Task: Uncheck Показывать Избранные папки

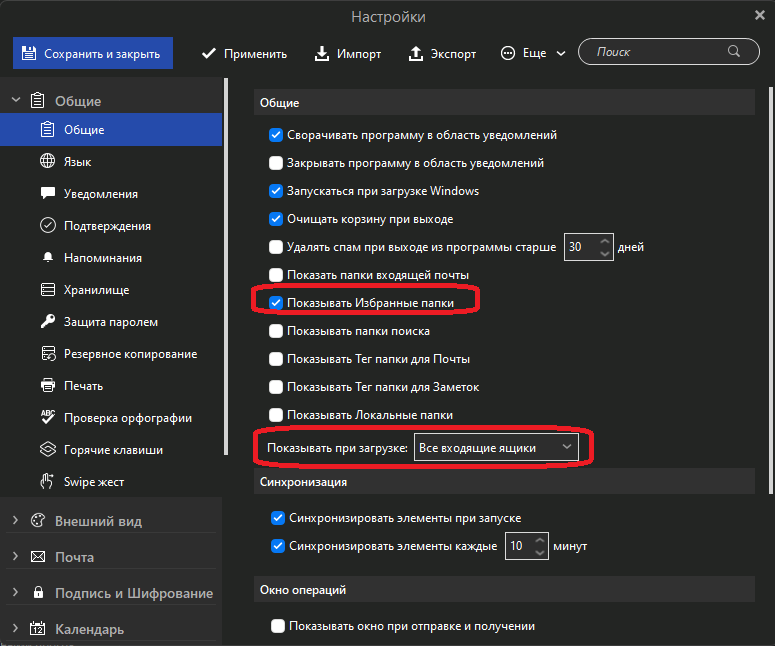Action: point(276,303)
